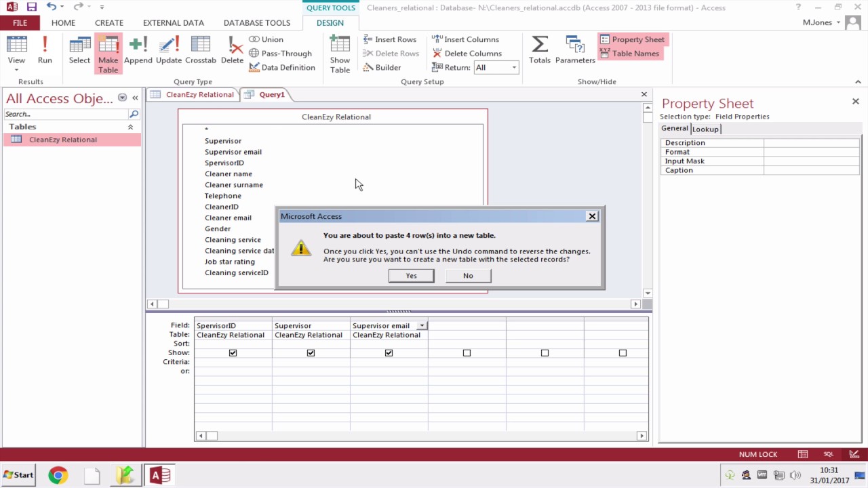Switch to the CleanEzy Relational document tab
This screenshot has width=868, height=488.
193,95
